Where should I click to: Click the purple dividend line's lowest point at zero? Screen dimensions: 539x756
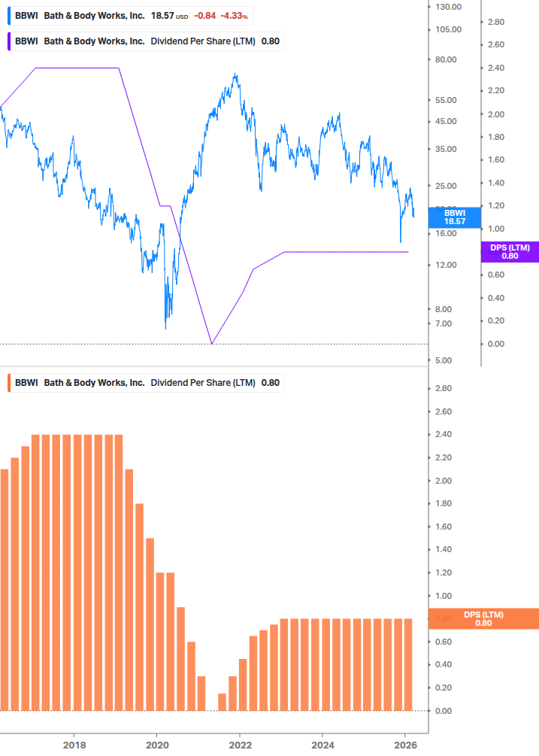pyautogui.click(x=212, y=343)
